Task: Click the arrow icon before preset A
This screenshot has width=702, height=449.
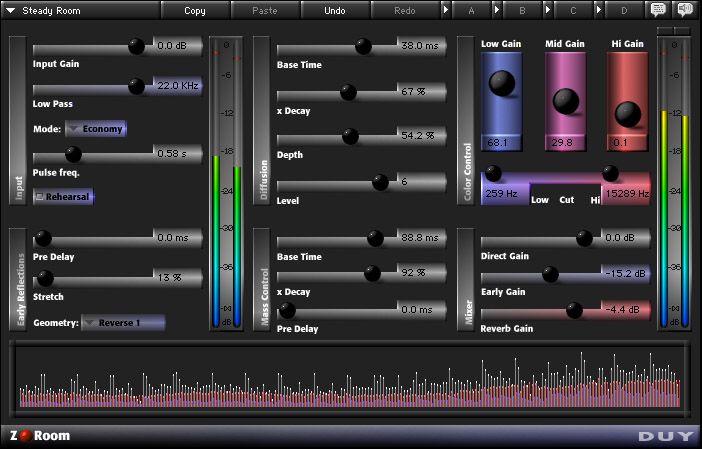Action: (x=446, y=10)
